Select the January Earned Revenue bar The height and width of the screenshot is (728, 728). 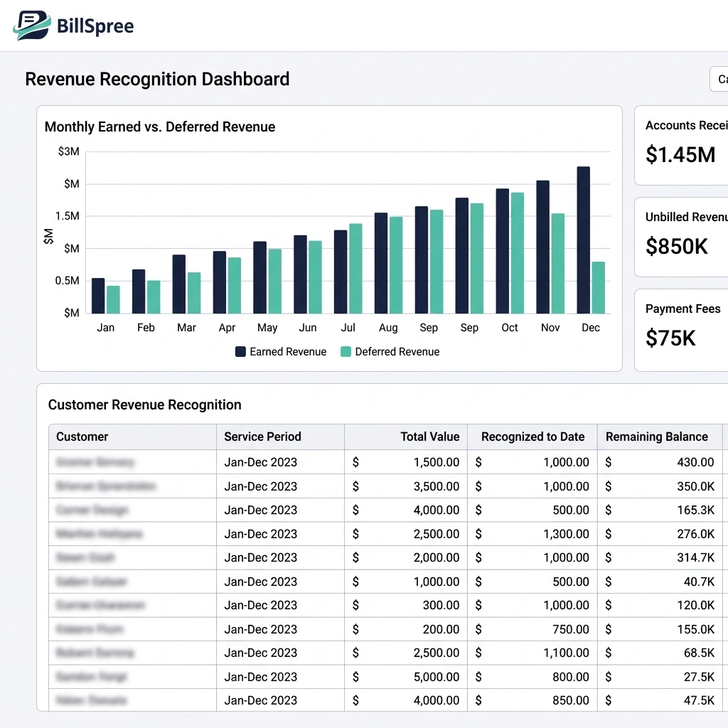click(98, 296)
